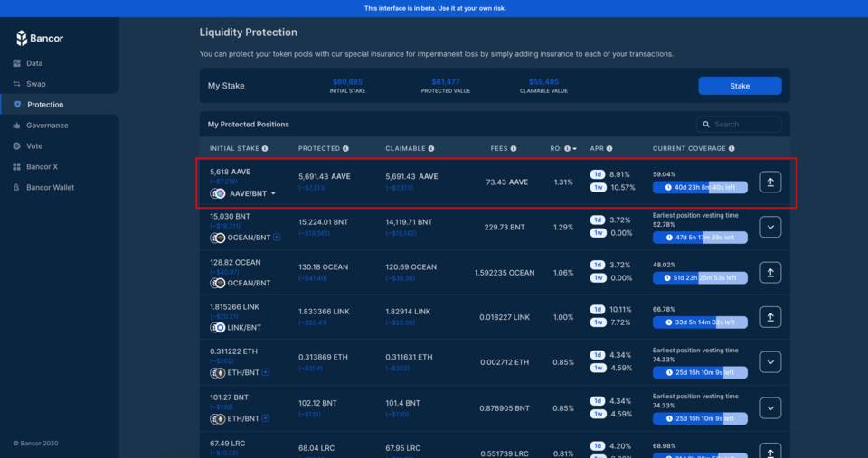Screen dimensions: 868x458
Task: Click the 1.31% ROI value
Action: [x=563, y=182]
